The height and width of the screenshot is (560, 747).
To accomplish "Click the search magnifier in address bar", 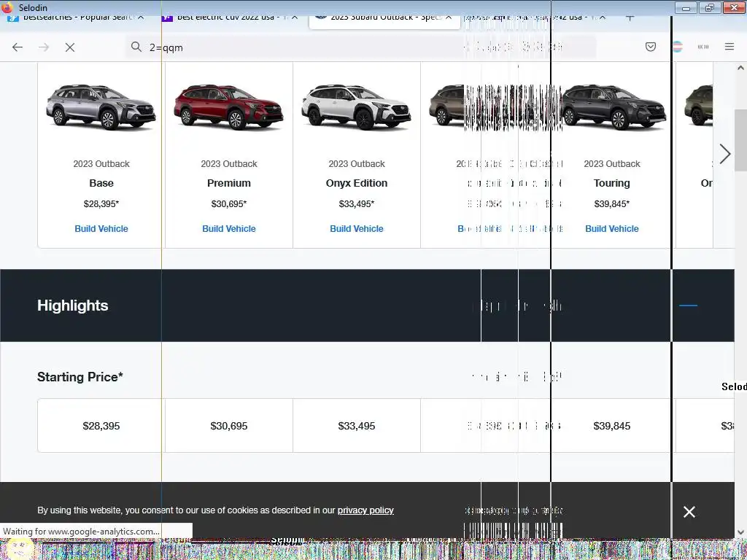I will 136,47.
